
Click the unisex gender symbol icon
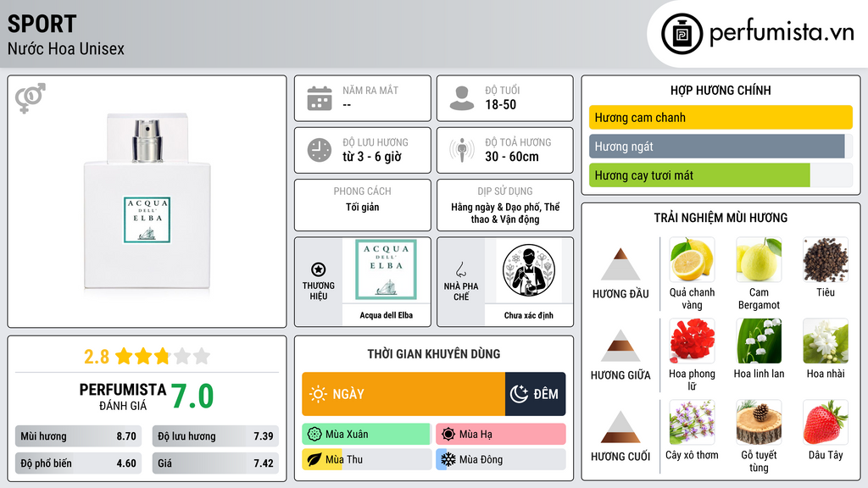click(x=31, y=98)
